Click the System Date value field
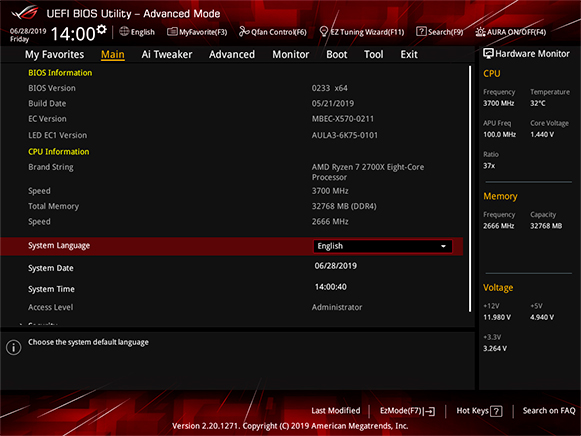The height and width of the screenshot is (436, 581). (x=336, y=266)
